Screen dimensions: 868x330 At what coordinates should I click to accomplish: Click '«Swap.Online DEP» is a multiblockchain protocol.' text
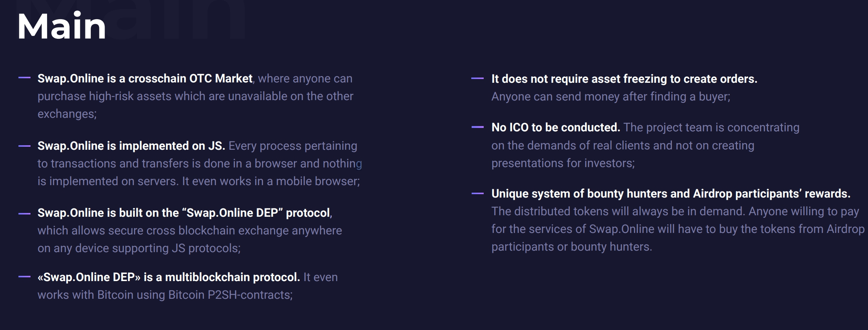(x=169, y=277)
